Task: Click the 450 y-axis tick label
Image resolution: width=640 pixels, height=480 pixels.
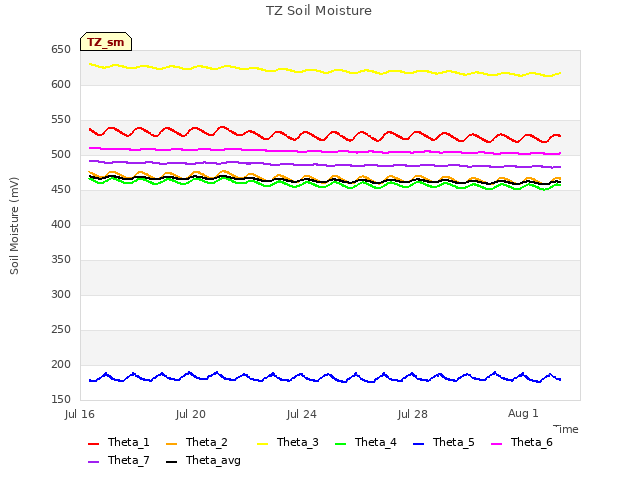Action: pos(61,190)
